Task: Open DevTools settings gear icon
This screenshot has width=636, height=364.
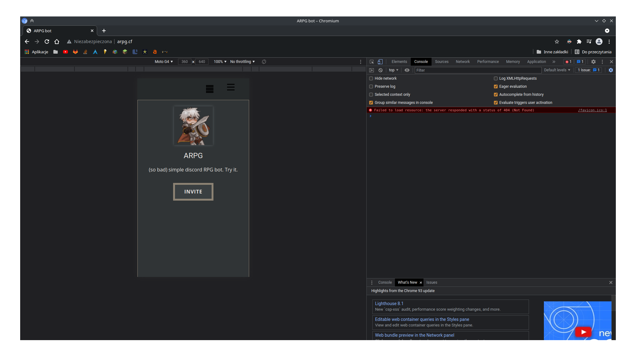Action: [x=593, y=62]
